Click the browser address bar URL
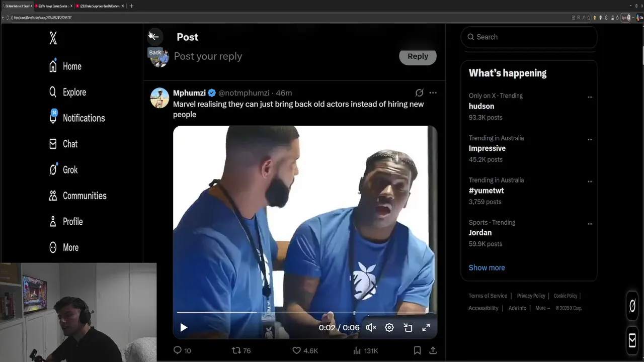Screen dimensions: 644x362 pyautogui.click(x=43, y=18)
